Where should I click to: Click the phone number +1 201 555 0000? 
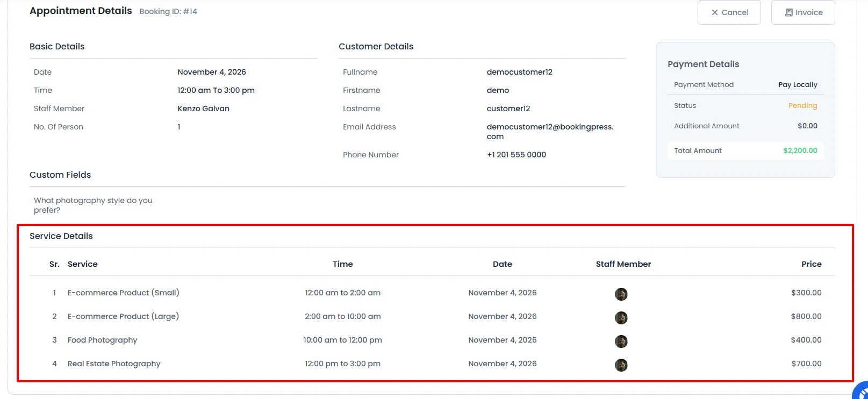click(x=517, y=155)
